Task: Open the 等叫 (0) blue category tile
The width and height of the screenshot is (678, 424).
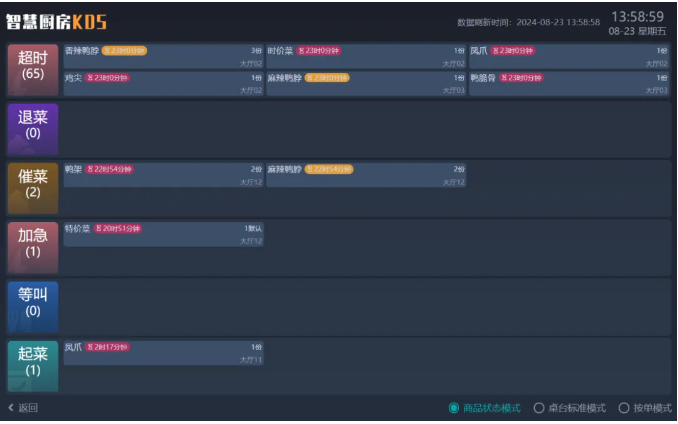Action: tap(33, 306)
